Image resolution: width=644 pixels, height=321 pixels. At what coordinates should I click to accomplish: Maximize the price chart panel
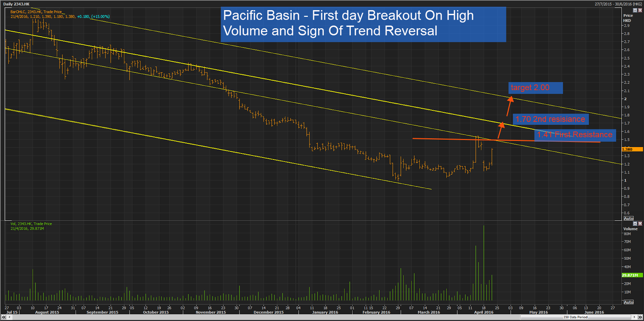pos(635,10)
